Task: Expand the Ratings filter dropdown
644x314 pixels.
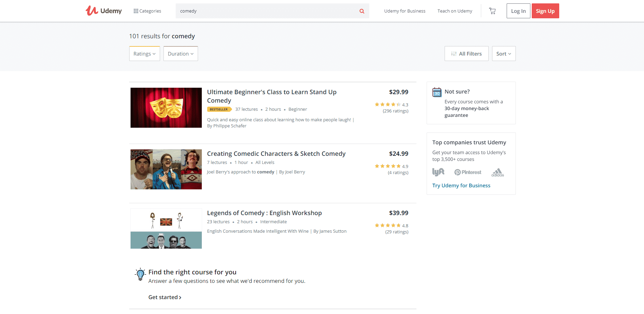Action: pos(144,54)
